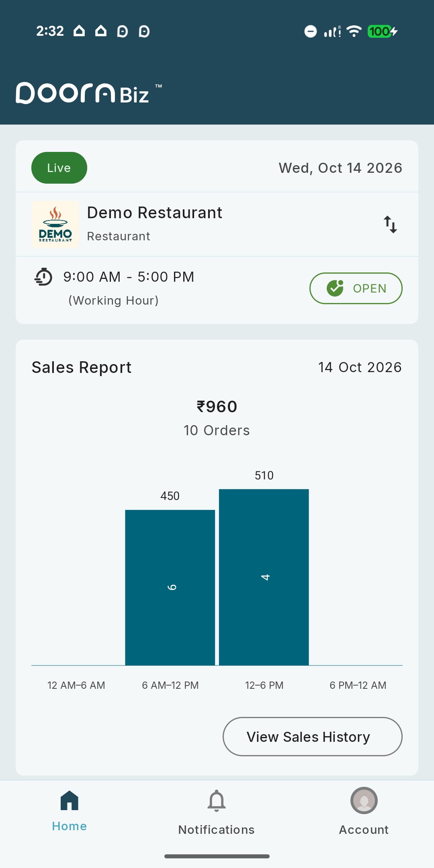434x868 pixels.
Task: Tap the 12–6 PM axis label
Action: click(264, 685)
